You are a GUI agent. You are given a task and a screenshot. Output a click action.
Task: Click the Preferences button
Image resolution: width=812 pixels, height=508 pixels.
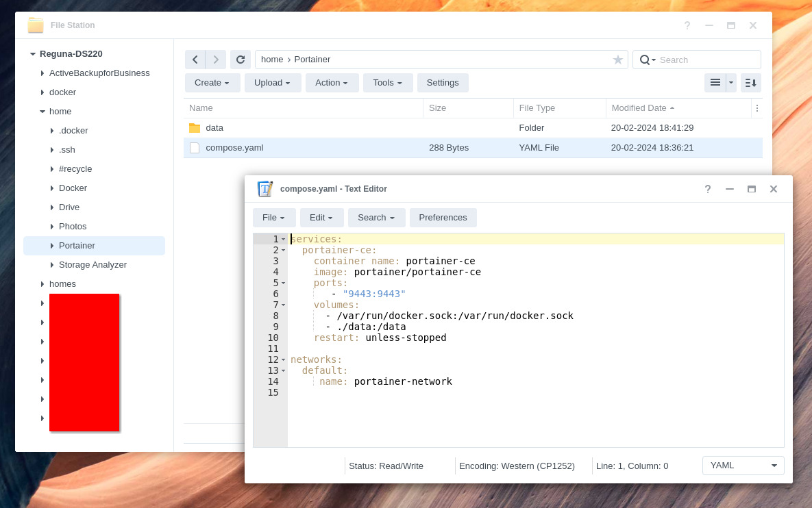[443, 218]
